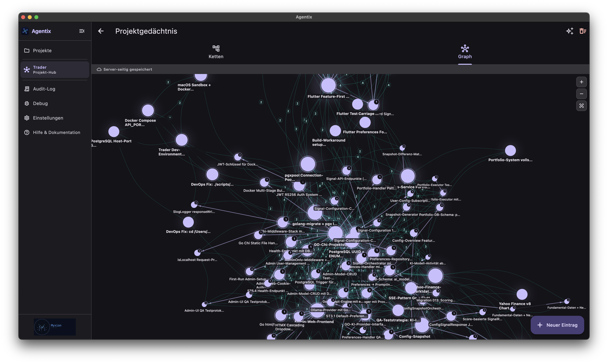Screen dimensions: 608x364
Task: Select the SlogLogger responseWri node
Action: point(194,205)
